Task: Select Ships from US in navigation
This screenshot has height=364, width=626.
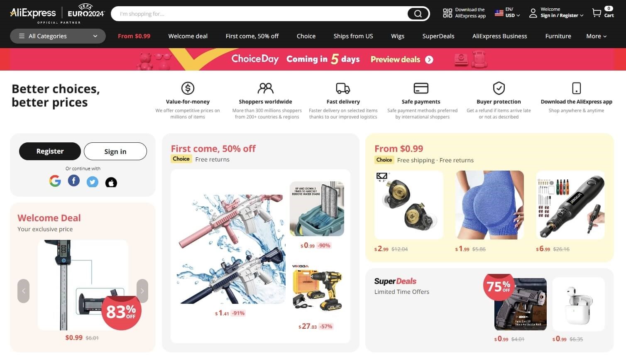Action: click(x=353, y=36)
